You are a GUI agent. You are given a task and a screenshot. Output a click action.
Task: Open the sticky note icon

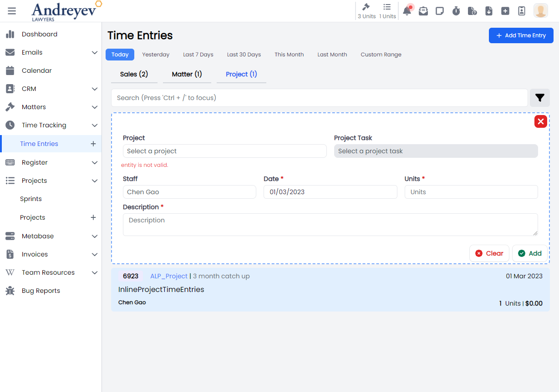pos(440,11)
